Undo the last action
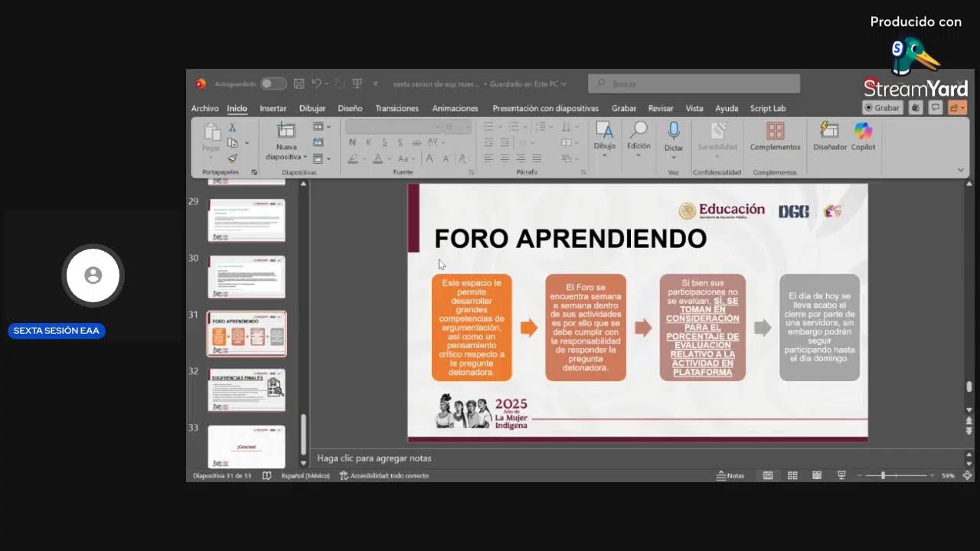Viewport: 980px width, 551px height. pos(316,83)
